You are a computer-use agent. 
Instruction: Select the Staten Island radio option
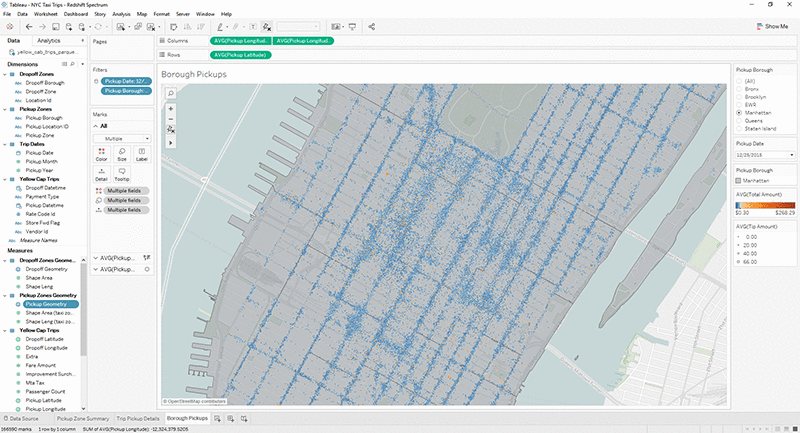739,129
